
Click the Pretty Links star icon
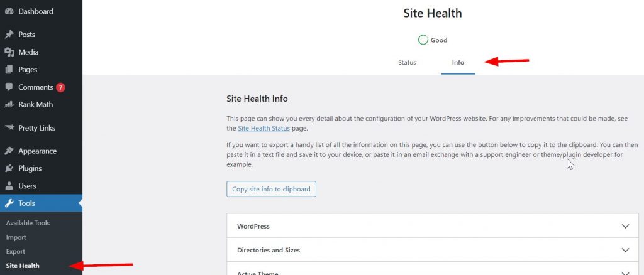click(9, 128)
